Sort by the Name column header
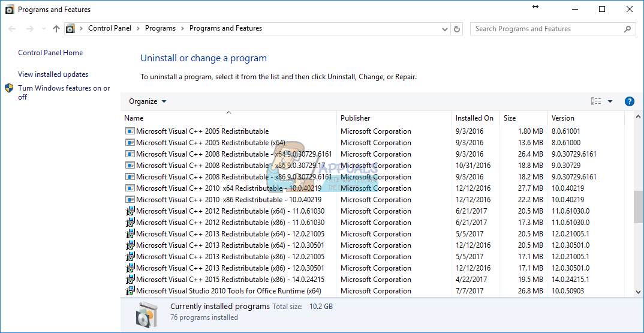 pyautogui.click(x=229, y=118)
